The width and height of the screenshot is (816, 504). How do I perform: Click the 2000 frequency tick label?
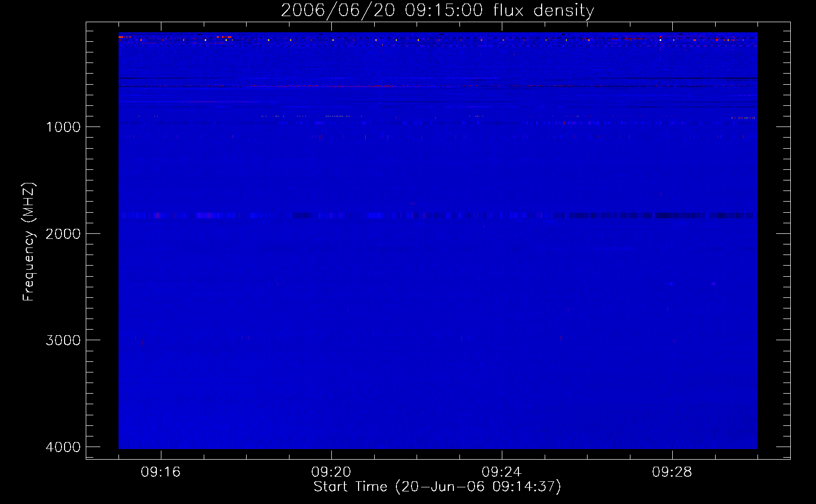point(63,234)
